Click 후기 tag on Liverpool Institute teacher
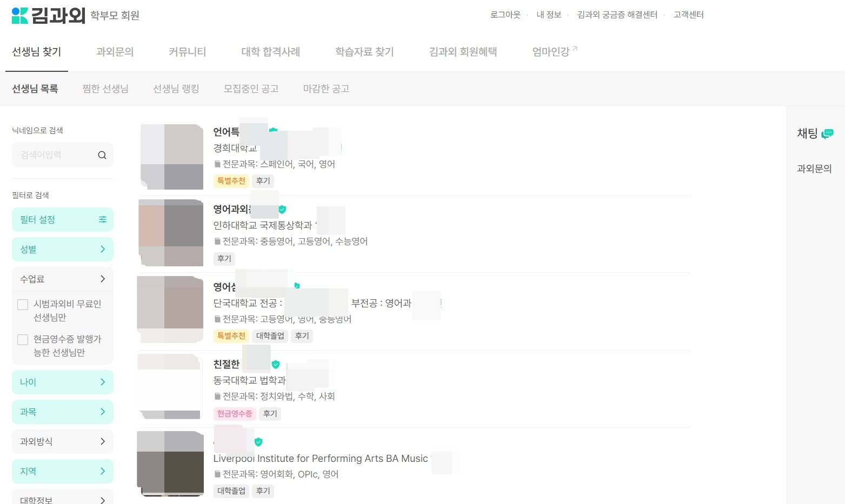The width and height of the screenshot is (845, 504). click(263, 491)
